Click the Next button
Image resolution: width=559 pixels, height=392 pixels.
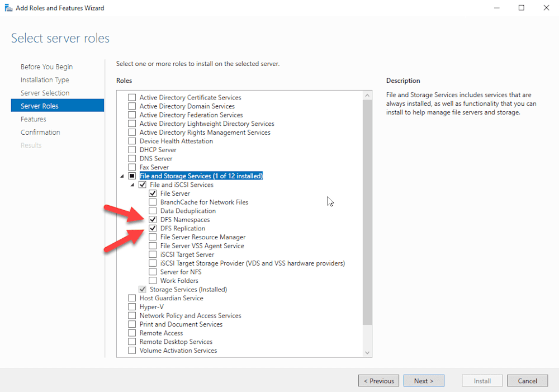coord(424,380)
